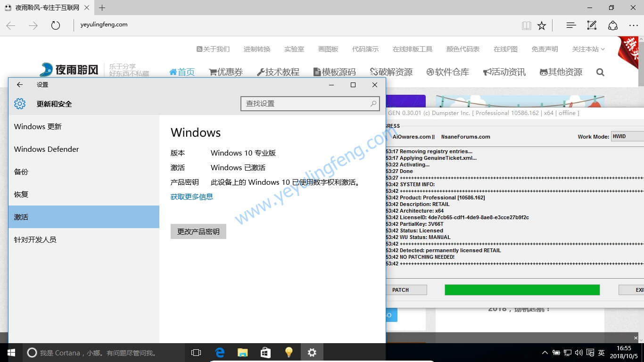Open the 画图板 link
The image size is (644, 362).
coord(328,49)
